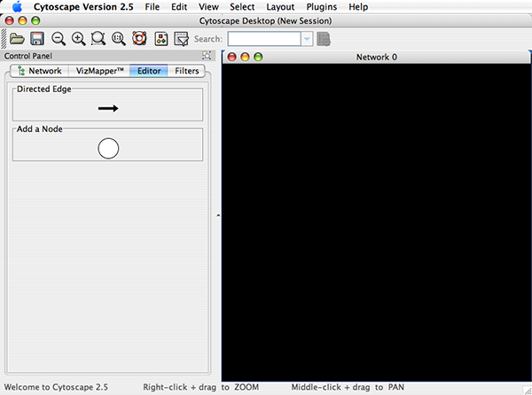The width and height of the screenshot is (532, 395).
Task: Click the 'Welcome to Cytoscape 2.5' status text
Action: (x=56, y=387)
